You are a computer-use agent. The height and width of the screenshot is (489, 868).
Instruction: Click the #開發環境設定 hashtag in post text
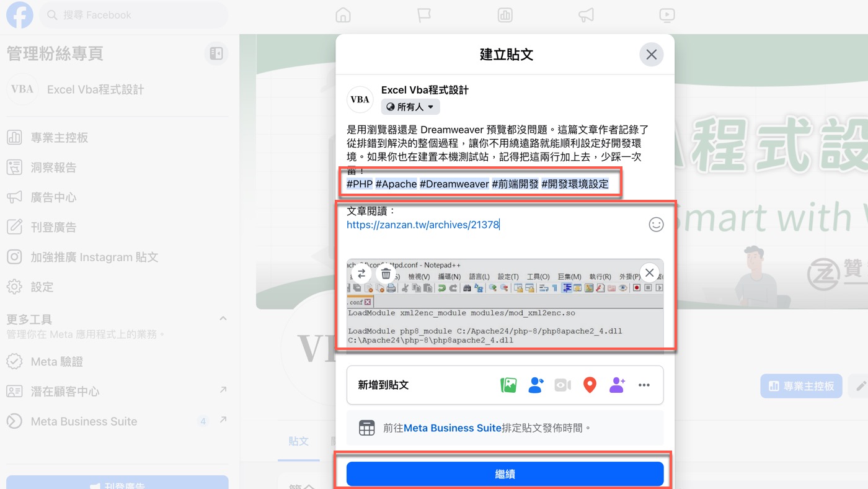pyautogui.click(x=575, y=184)
